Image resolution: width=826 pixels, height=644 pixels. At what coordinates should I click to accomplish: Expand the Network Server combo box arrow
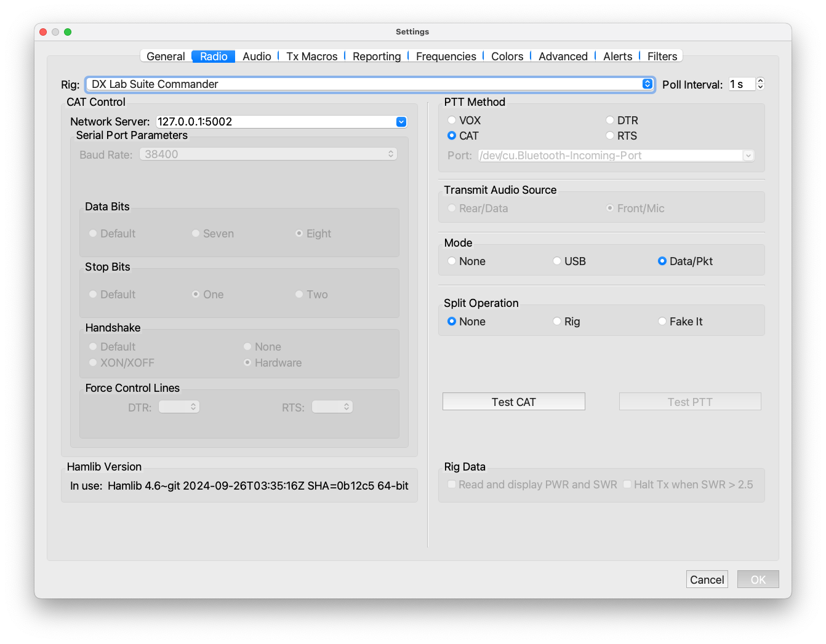[401, 122]
